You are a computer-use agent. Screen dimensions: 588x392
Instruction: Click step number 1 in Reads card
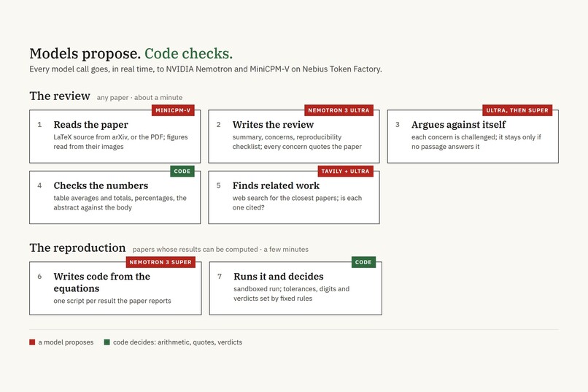(39, 125)
